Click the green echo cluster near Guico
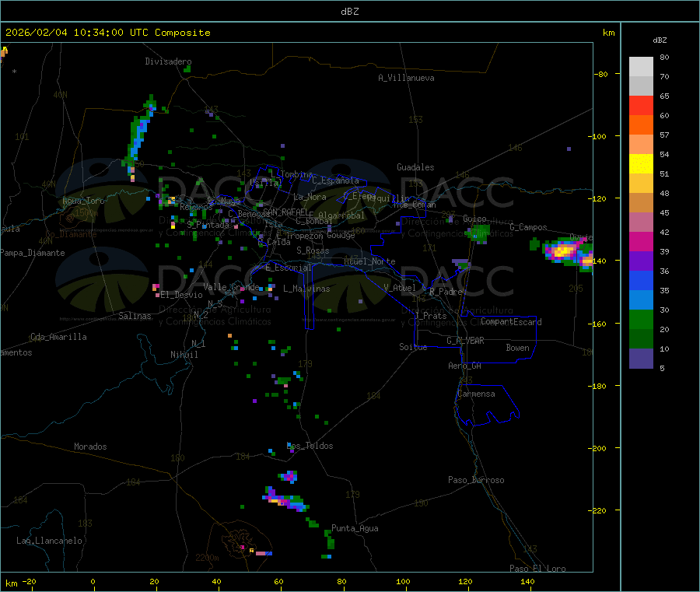700x592 pixels. click(x=479, y=233)
